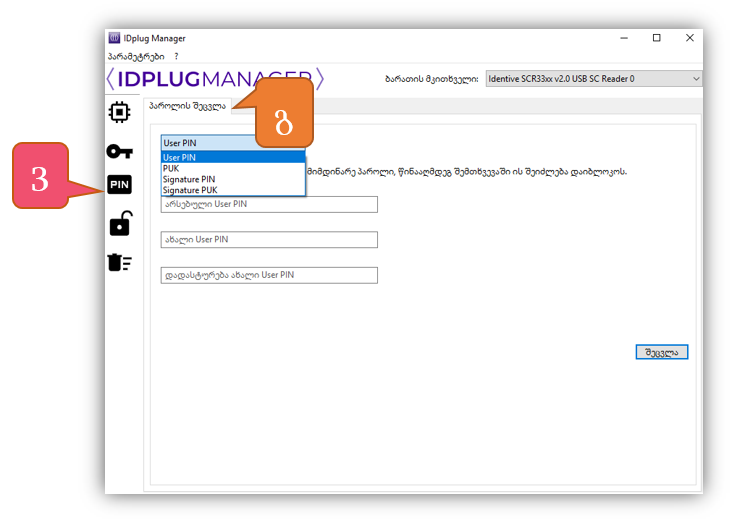Select the PIN change icon
Screen dimensions: 732x519
coord(119,185)
